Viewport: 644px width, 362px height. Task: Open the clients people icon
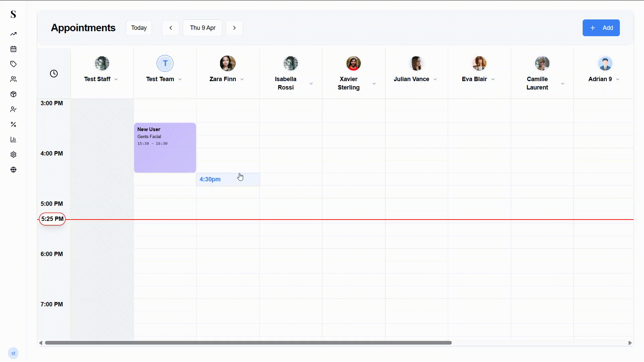[13, 79]
